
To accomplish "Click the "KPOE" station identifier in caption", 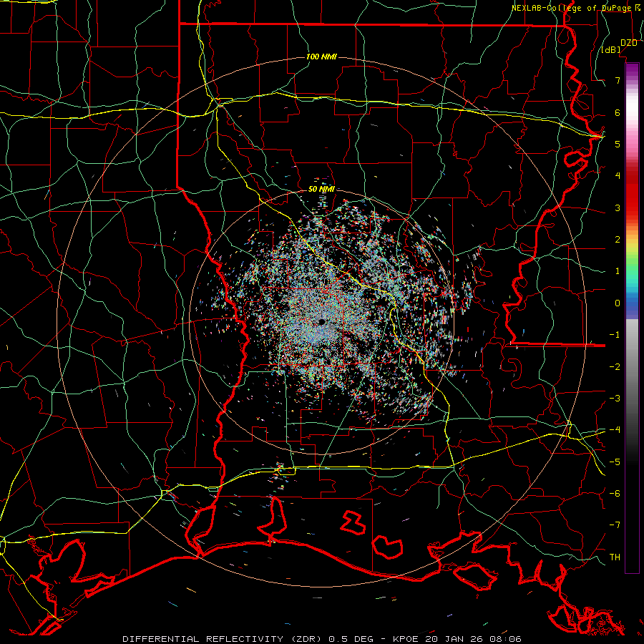I will point(406,639).
